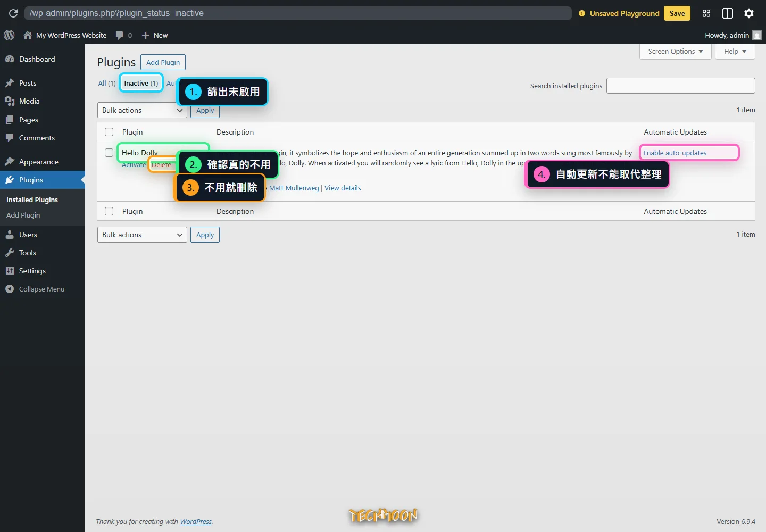Click the playground URL address bar

point(298,13)
